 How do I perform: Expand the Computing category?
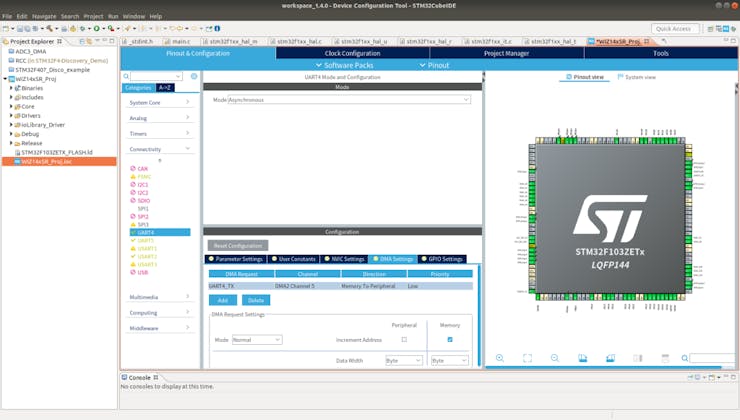pos(160,312)
